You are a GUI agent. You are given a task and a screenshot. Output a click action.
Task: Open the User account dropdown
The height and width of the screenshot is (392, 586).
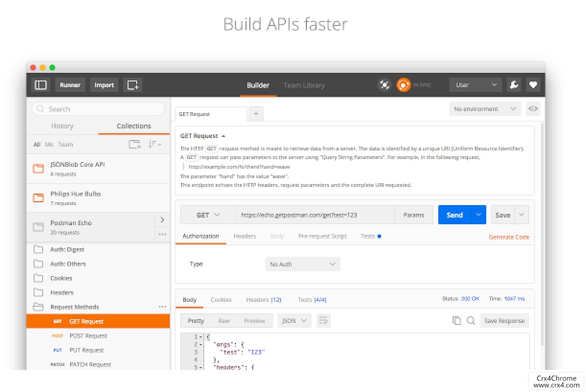(476, 85)
